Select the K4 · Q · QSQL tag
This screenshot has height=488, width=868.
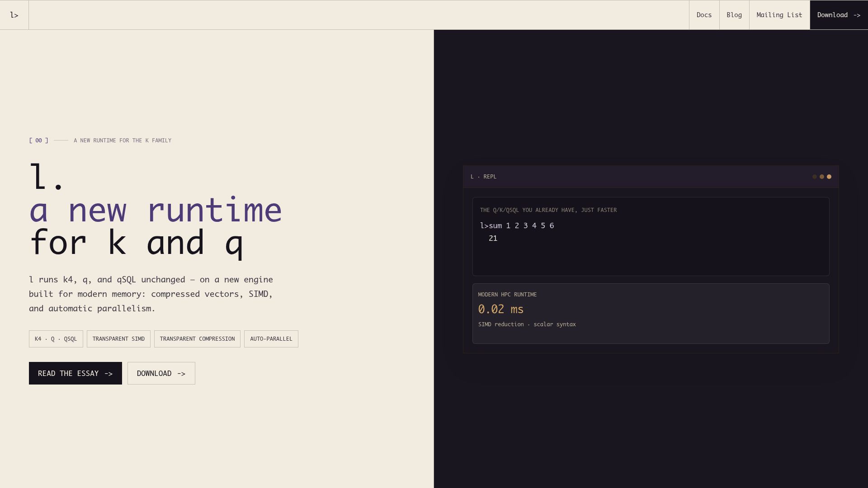pos(56,339)
